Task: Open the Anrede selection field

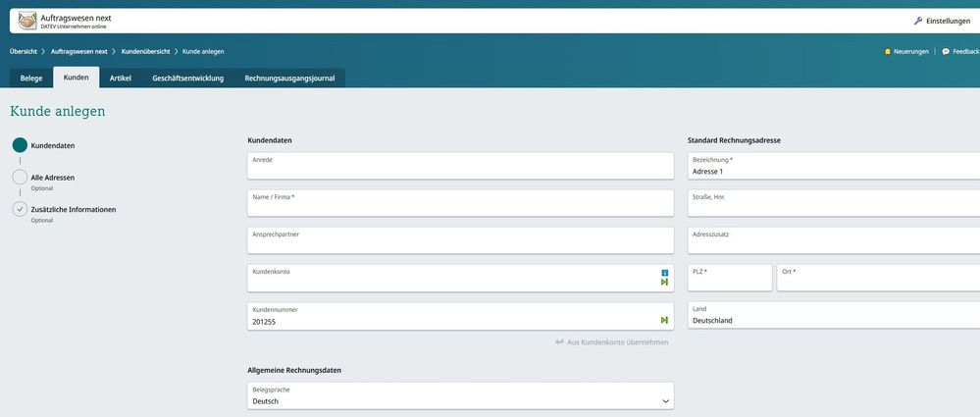Action: click(460, 166)
